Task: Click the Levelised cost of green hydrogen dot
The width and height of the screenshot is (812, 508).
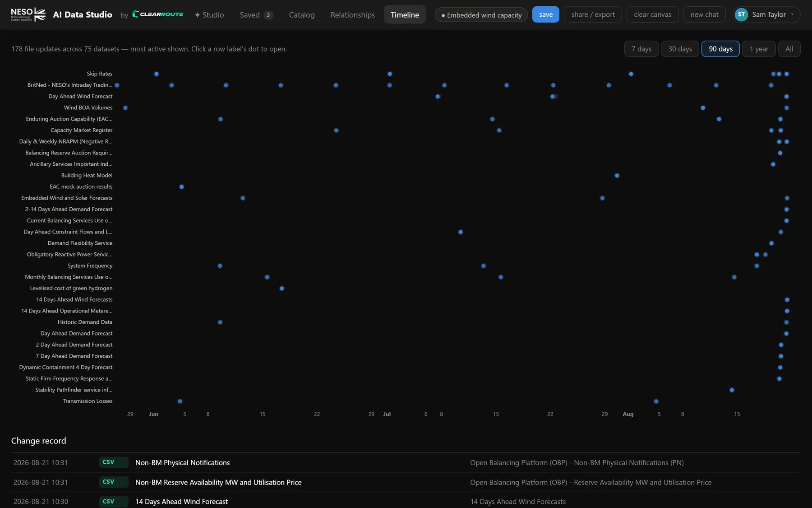Action: 282,289
